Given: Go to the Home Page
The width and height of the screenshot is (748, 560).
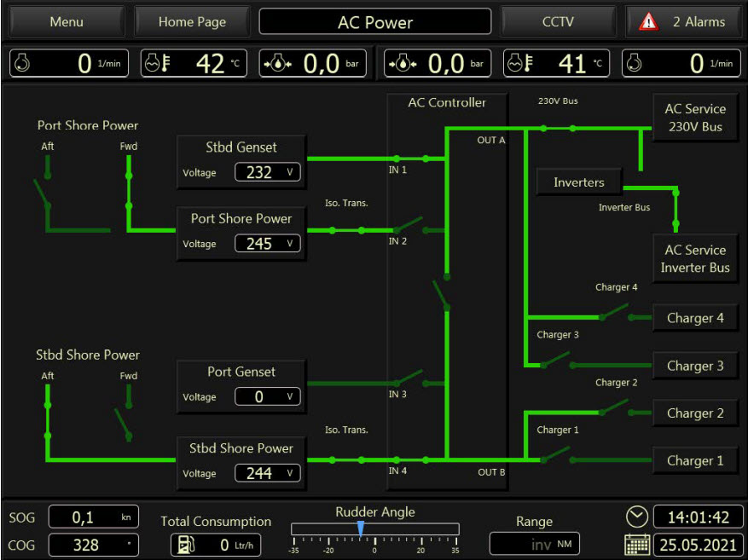Looking at the screenshot, I should 192,22.
